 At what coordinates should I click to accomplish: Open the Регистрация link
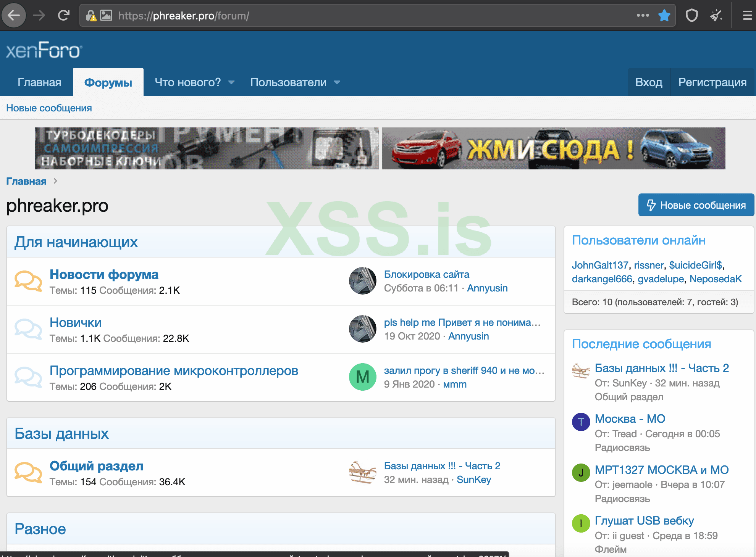point(712,82)
